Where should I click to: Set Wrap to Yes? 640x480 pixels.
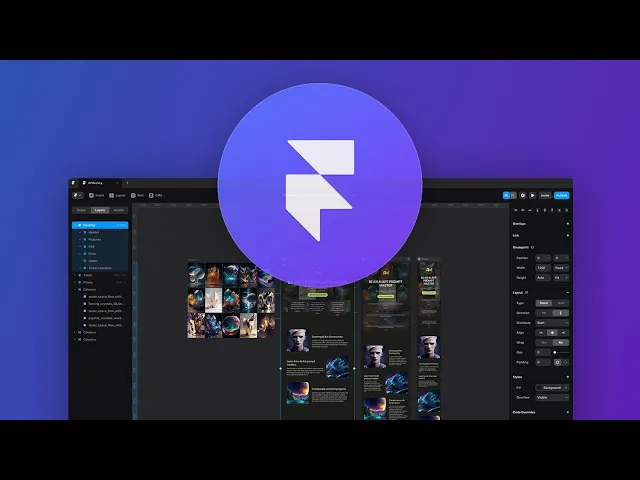point(544,342)
